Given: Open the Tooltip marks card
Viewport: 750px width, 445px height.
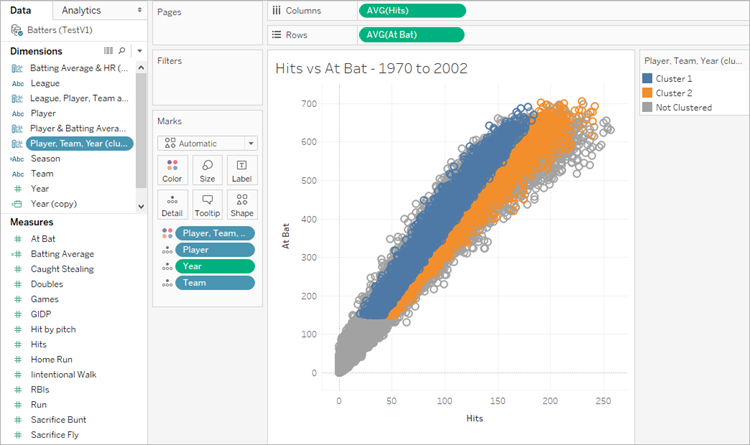Looking at the screenshot, I should (207, 205).
